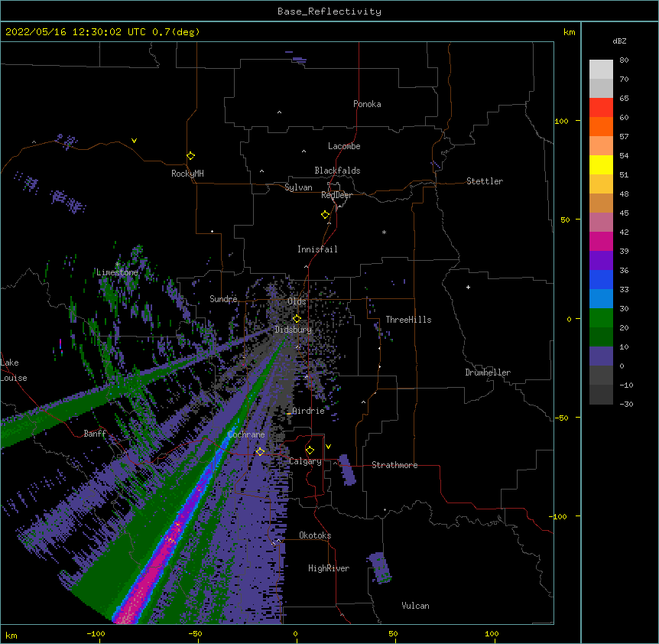Select the bright yellow swatch in legend
Image resolution: width=659 pixels, height=644 pixels.
click(601, 164)
